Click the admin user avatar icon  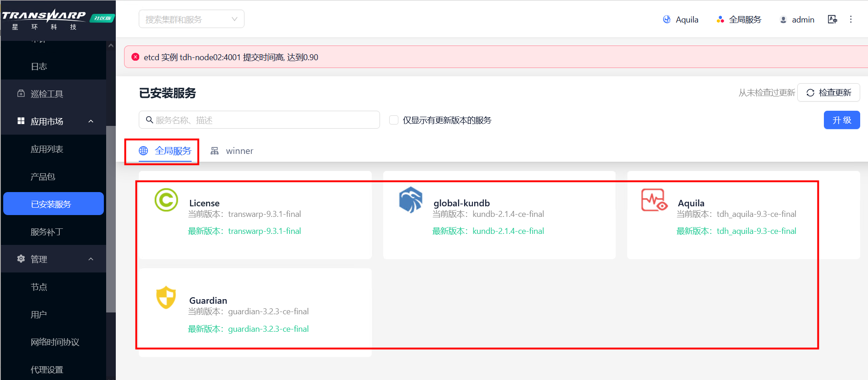coord(783,20)
